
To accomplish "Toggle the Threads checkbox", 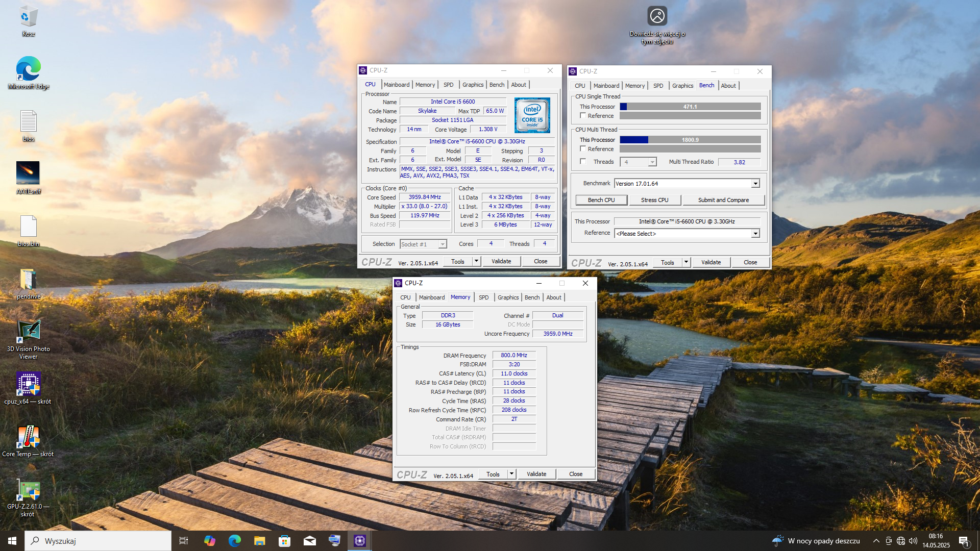I will pyautogui.click(x=583, y=162).
